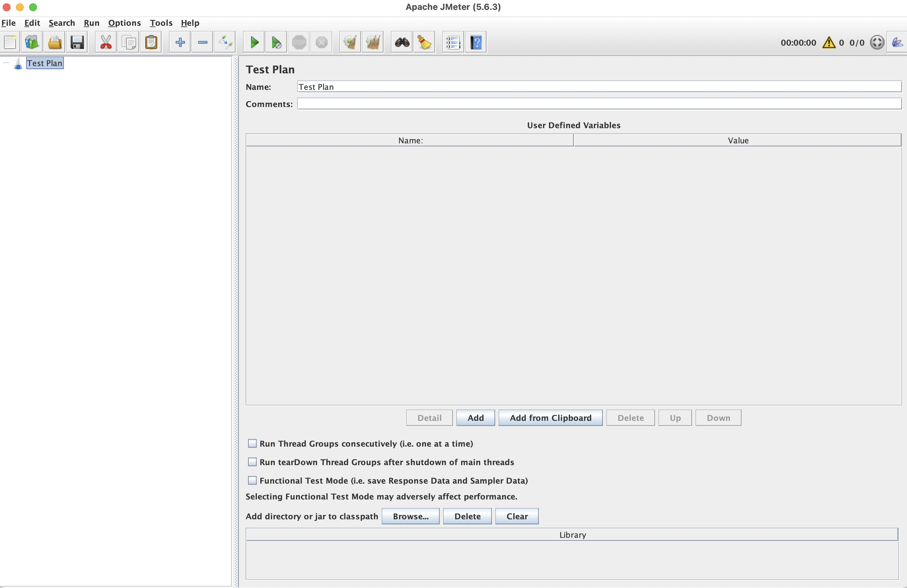Image resolution: width=907 pixels, height=588 pixels.
Task: Toggle Run tearDown Thread Groups checkbox
Action: (x=252, y=462)
